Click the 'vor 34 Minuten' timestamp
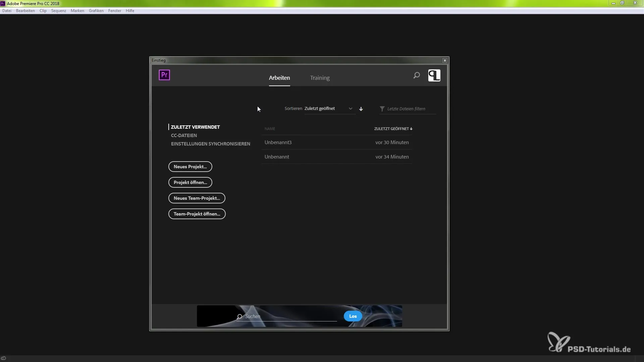The height and width of the screenshot is (362, 644). 392,157
